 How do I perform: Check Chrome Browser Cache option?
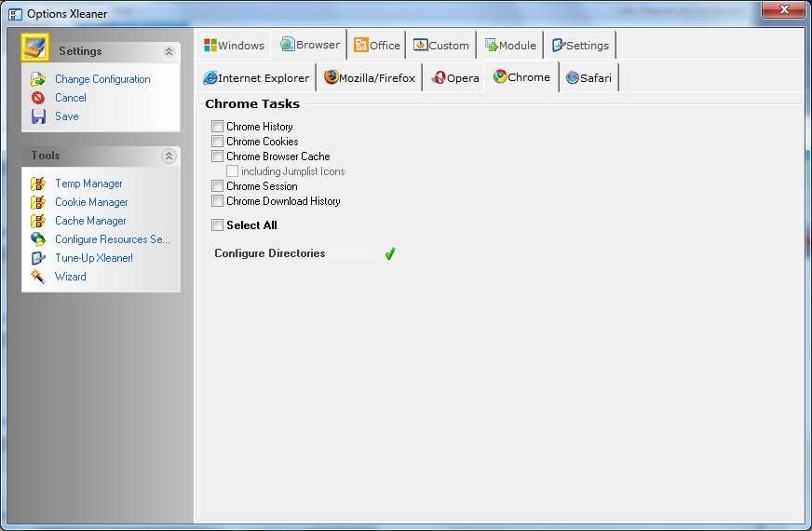click(x=218, y=157)
